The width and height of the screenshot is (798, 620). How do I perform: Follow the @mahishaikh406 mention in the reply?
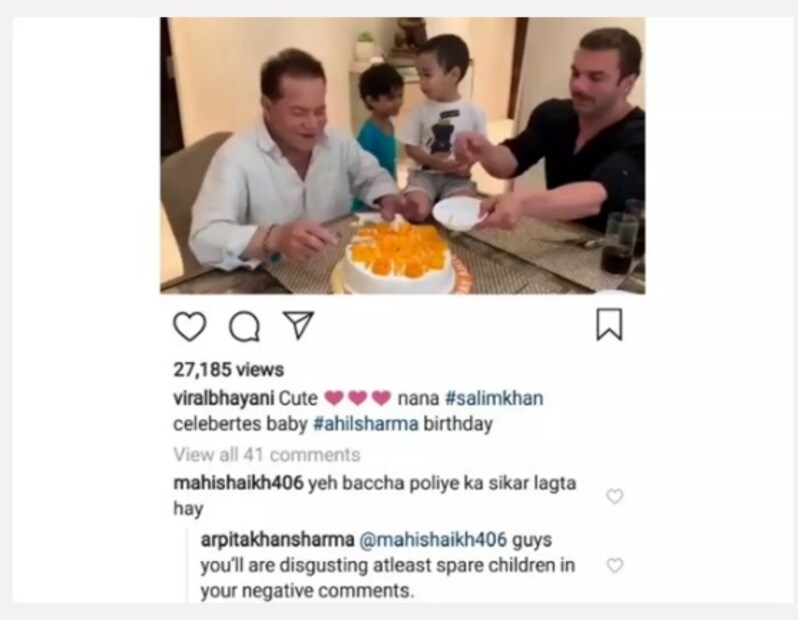pyautogui.click(x=433, y=540)
